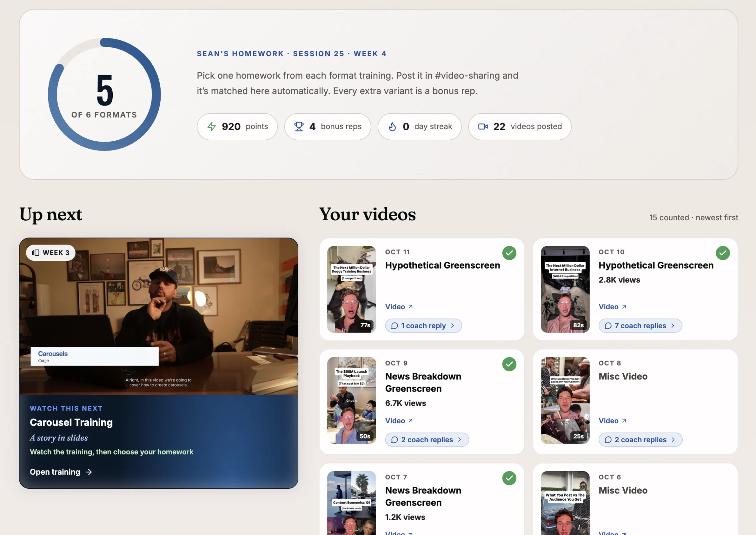Click external-link arrow next to Oct 8 Video

624,421
